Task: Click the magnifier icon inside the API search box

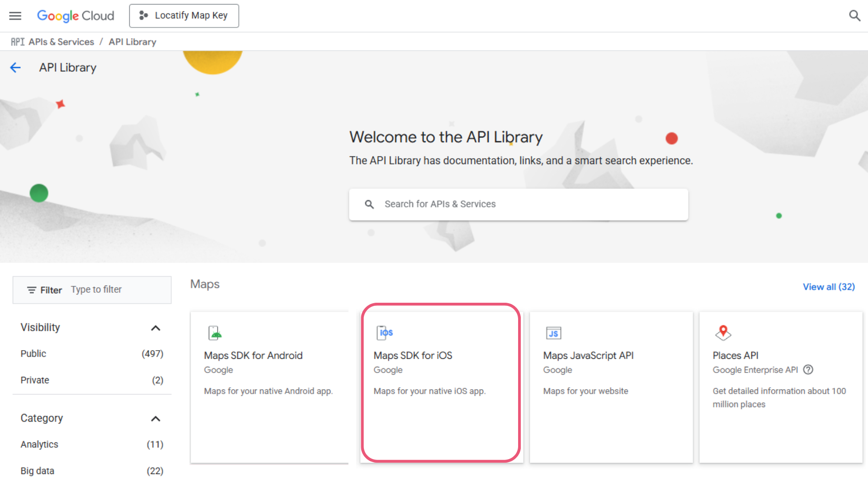Action: [369, 204]
